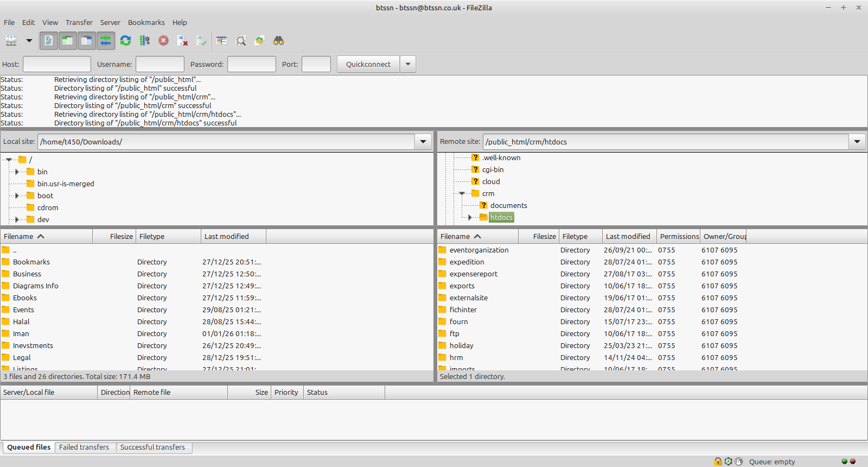Click the refresh file listings icon

point(126,41)
